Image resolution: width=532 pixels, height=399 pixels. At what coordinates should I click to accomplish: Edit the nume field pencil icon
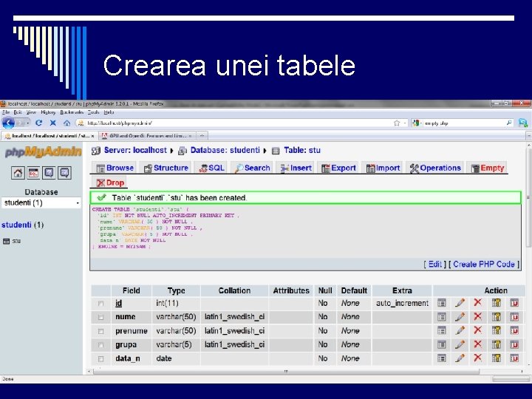pyautogui.click(x=460, y=317)
